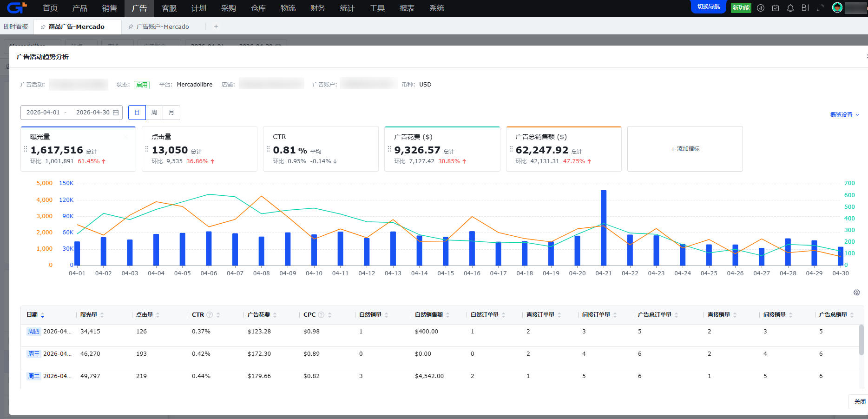868x419 pixels.
Task: Click the transfer arrows circle icon
Action: coord(761,8)
